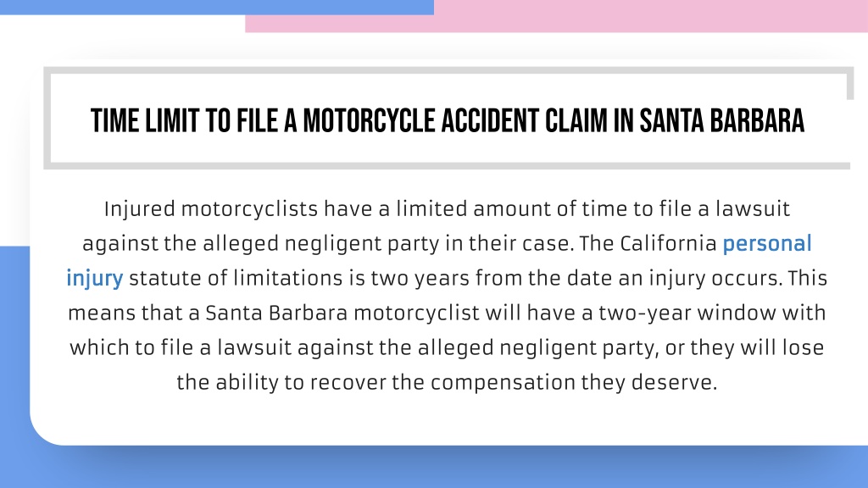This screenshot has width=868, height=488.
Task: Select the blue banner bar at top
Action: pyautogui.click(x=217, y=7)
